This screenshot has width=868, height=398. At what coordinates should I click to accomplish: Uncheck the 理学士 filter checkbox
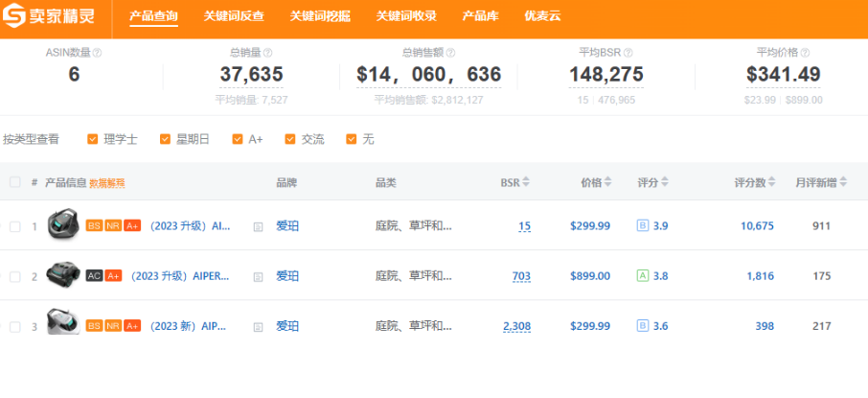(93, 139)
